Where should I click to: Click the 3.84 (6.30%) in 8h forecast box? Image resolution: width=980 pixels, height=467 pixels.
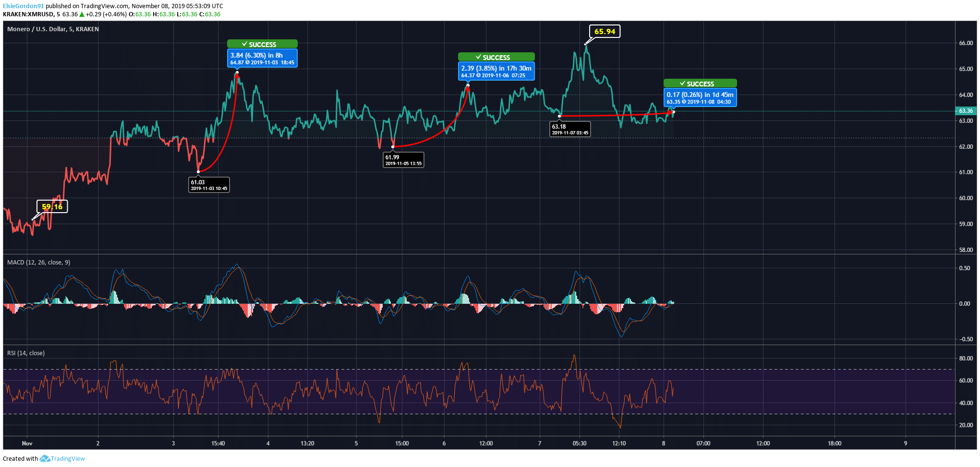262,59
